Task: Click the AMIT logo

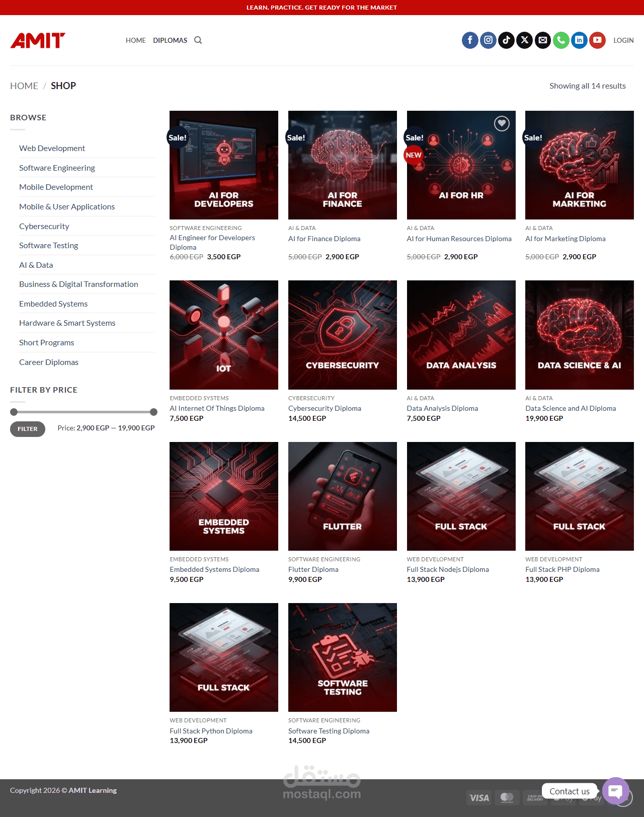Action: 38,40
